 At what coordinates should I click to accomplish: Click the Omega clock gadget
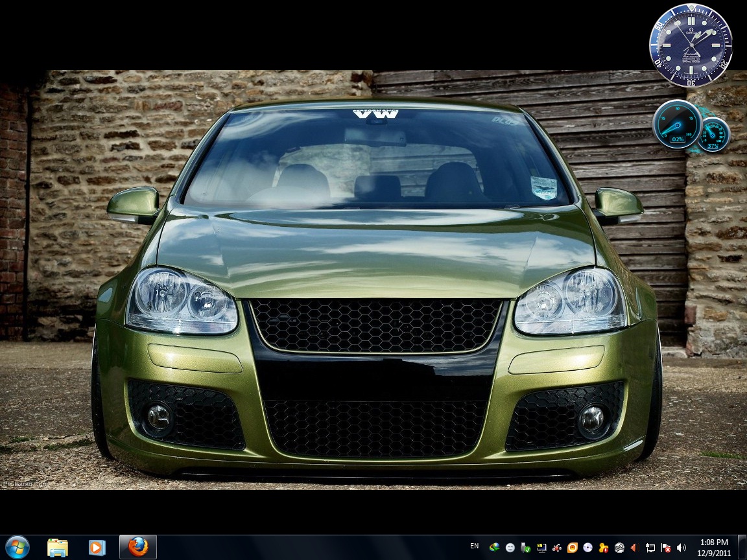click(x=691, y=45)
